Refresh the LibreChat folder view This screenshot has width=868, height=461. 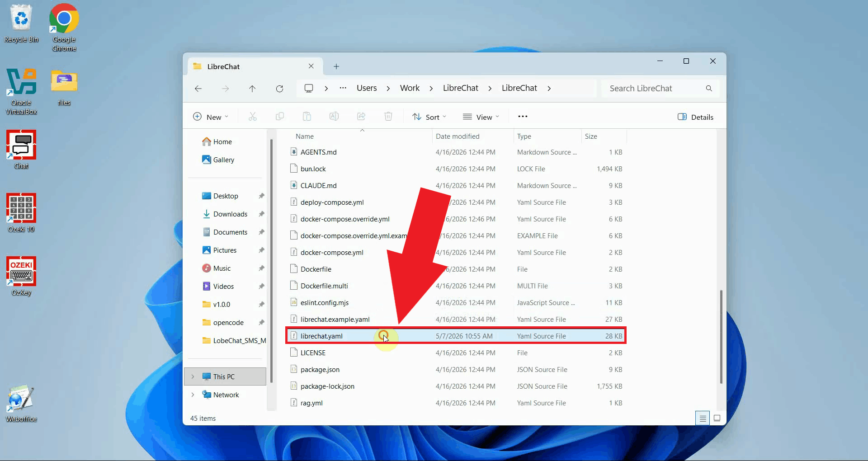(279, 89)
